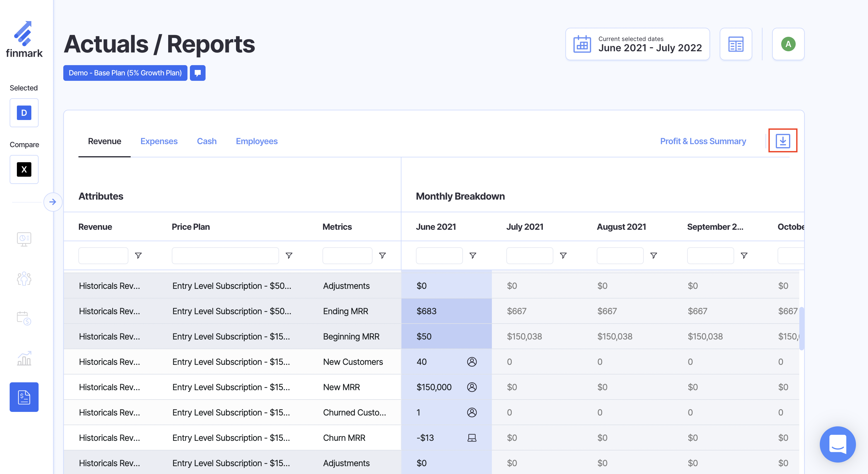Open the chat support bubble
The image size is (868, 474).
[x=837, y=444]
